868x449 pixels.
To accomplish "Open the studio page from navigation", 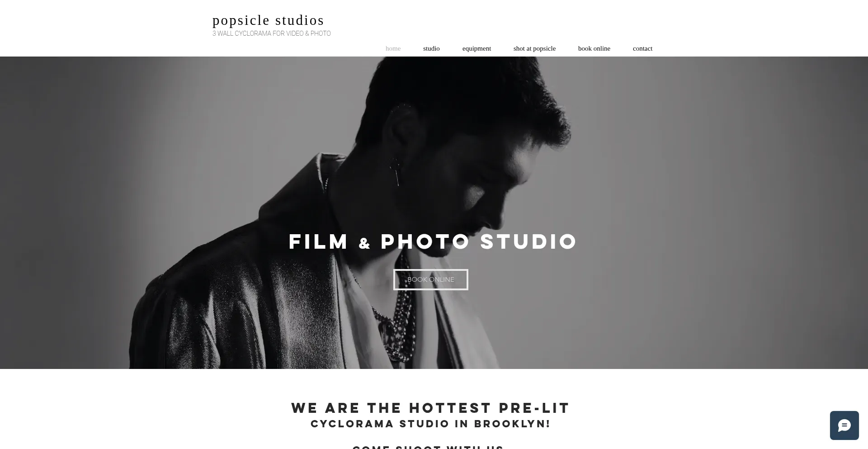I will [431, 48].
